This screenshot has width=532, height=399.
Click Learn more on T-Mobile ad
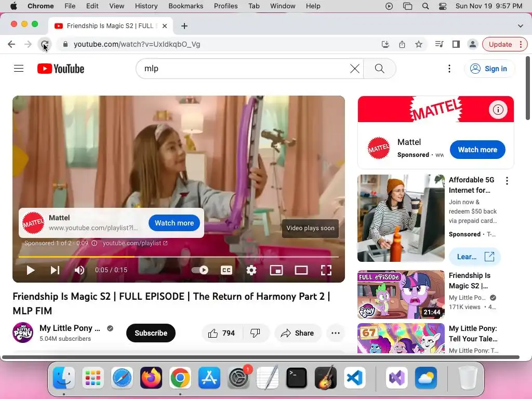pyautogui.click(x=475, y=257)
